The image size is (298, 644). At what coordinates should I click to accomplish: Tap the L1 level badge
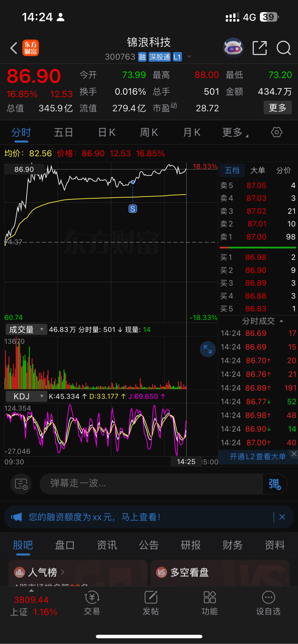click(177, 57)
